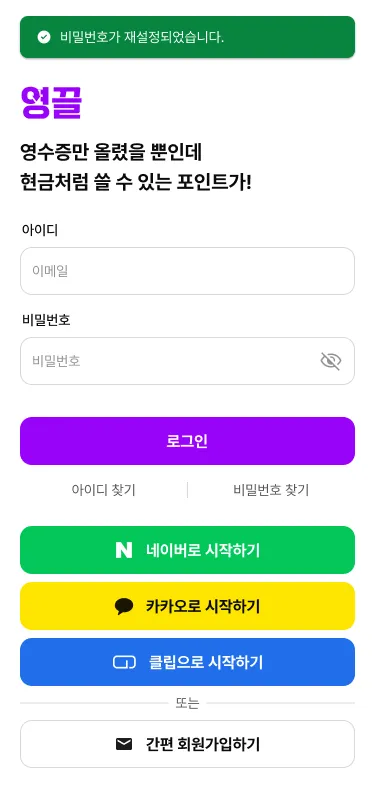The width and height of the screenshot is (375, 800).
Task: Start with 네이버로 시작하기 button
Action: coord(187,550)
